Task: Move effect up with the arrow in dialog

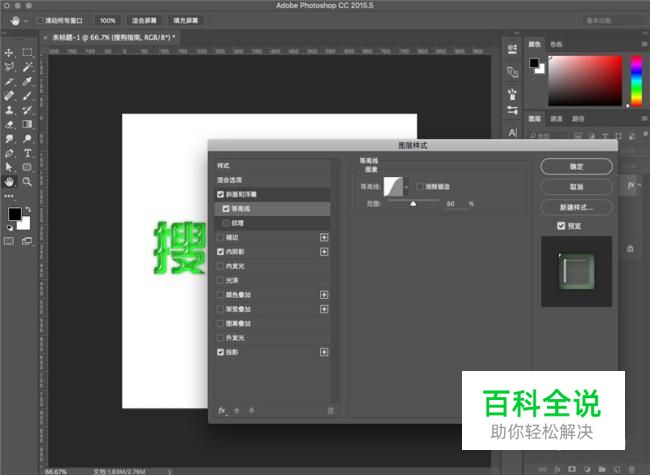Action: click(237, 411)
